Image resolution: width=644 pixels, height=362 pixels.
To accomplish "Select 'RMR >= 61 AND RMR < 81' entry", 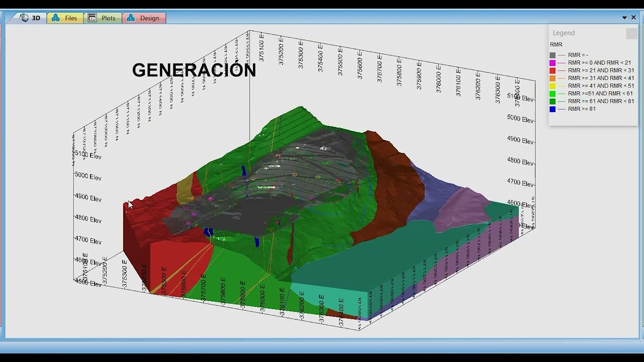I will click(601, 101).
